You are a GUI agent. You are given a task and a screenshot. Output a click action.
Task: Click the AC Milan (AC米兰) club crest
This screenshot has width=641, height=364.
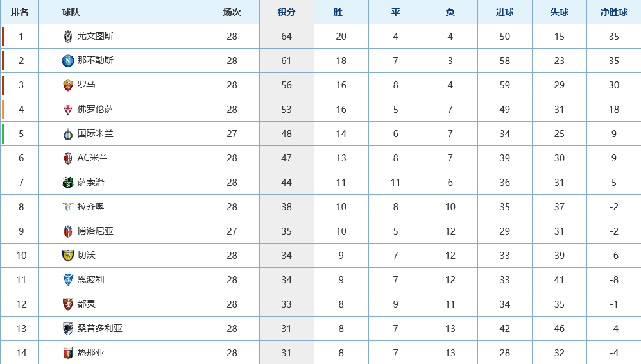(x=68, y=158)
